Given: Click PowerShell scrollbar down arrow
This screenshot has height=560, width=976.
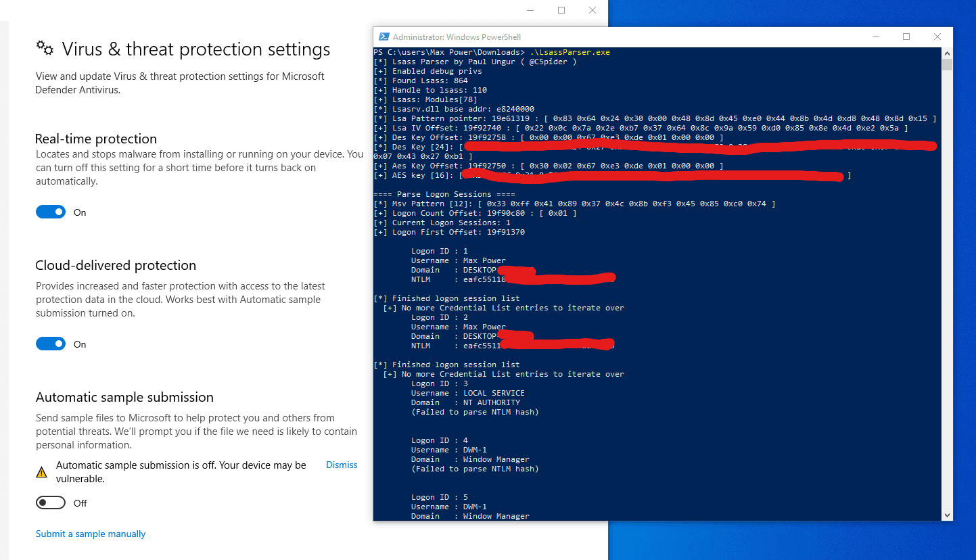Looking at the screenshot, I should 947,515.
